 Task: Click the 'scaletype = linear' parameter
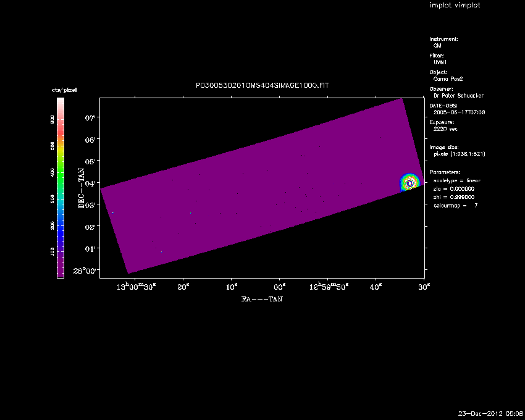[x=456, y=180]
